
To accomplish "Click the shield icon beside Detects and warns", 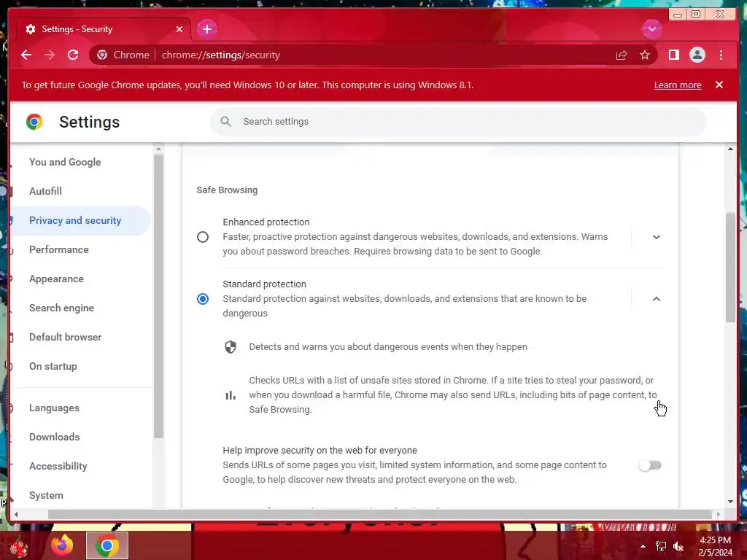I will click(231, 346).
